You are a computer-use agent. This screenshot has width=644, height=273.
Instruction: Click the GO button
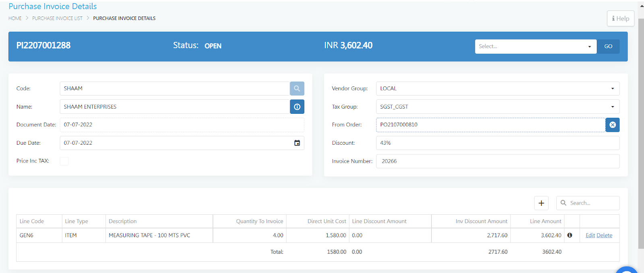(x=608, y=46)
